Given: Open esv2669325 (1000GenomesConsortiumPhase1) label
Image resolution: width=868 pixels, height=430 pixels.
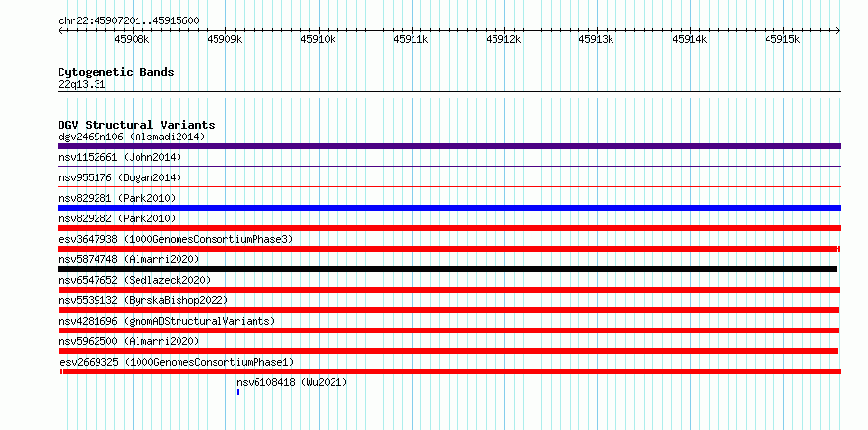Looking at the screenshot, I should pos(178,362).
